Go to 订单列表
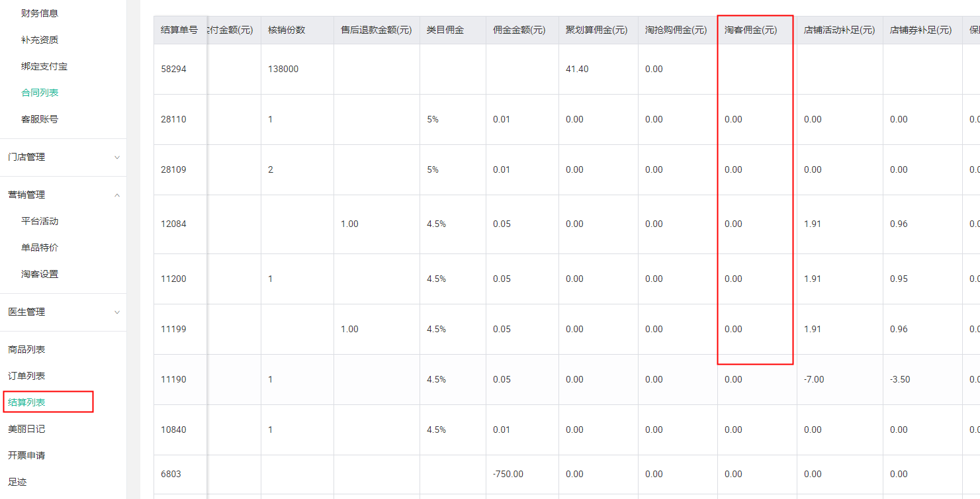980x499 pixels. point(26,376)
